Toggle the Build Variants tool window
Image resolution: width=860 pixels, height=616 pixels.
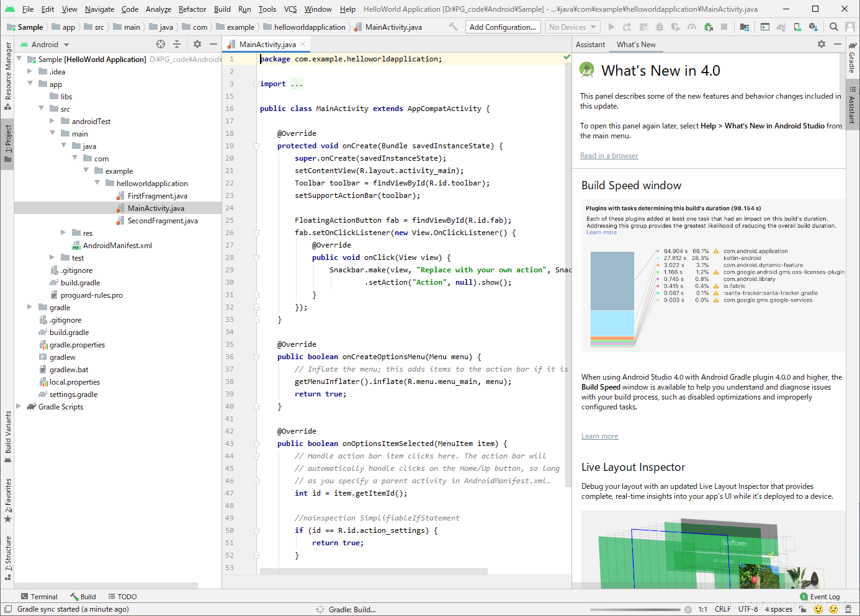[x=7, y=436]
